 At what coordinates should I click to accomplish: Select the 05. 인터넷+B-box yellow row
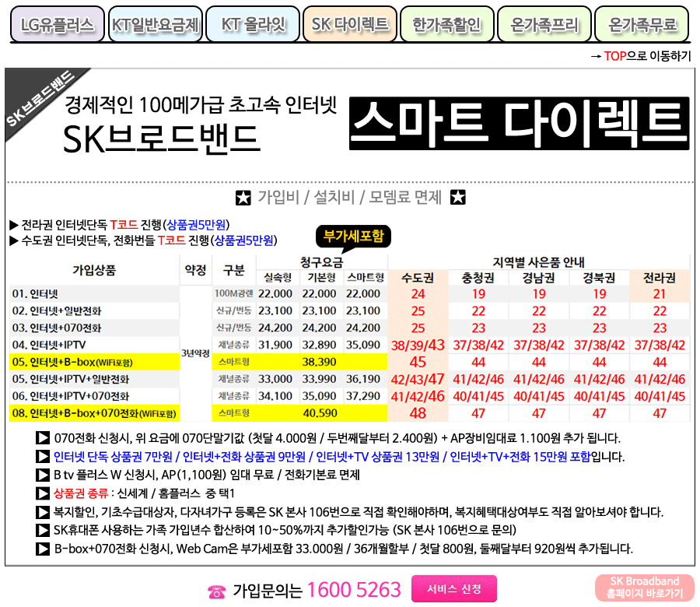click(x=94, y=362)
